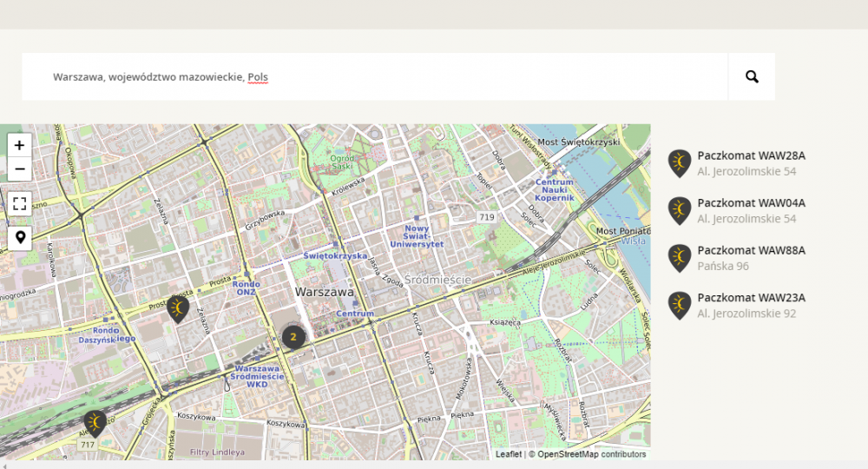Click the Rondo Daszyńskiego map label
868x469 pixels.
coord(107,335)
